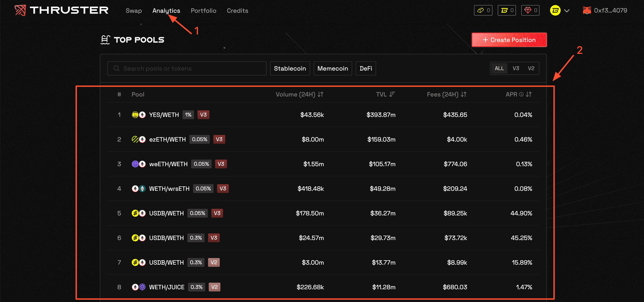Click the 1.47% APR value
The height and width of the screenshot is (302, 644).
click(x=524, y=287)
